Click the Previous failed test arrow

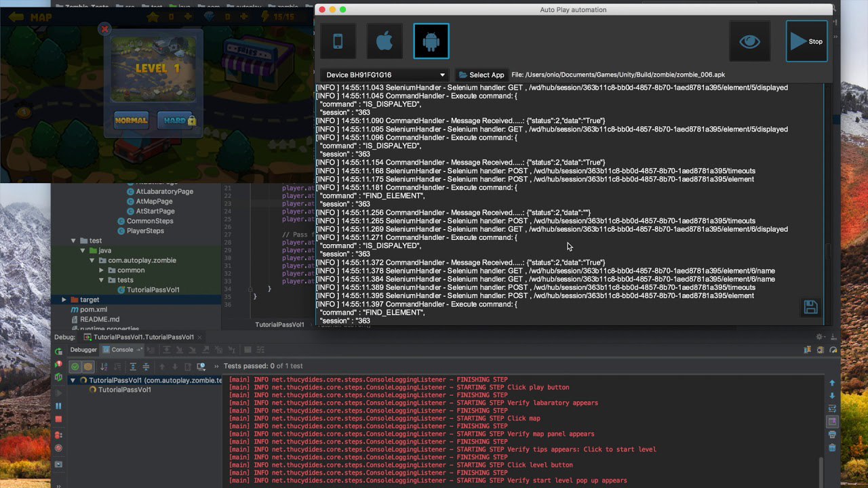(x=162, y=367)
